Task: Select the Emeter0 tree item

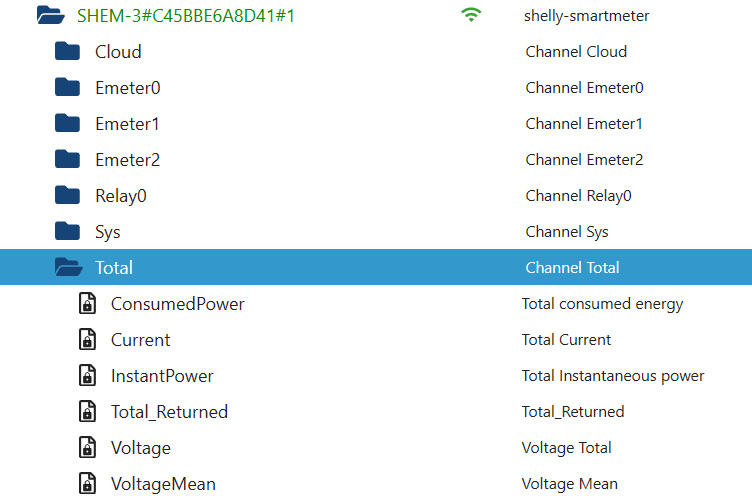Action: (128, 88)
